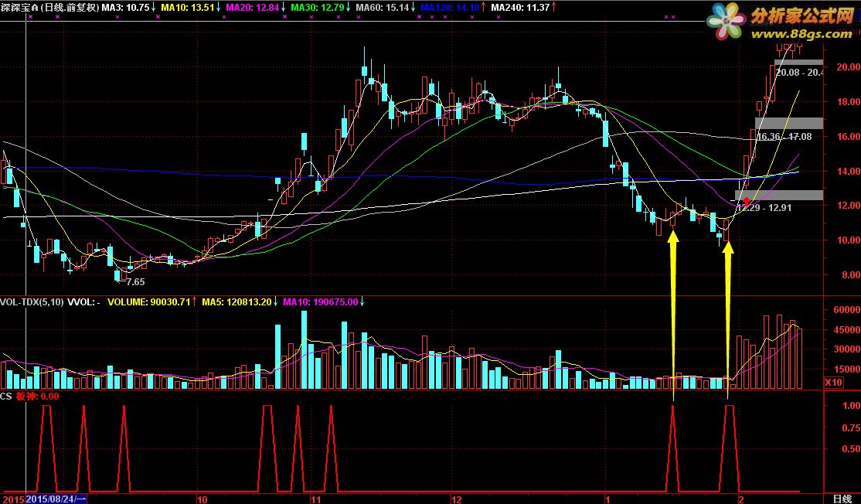
Task: Click the month 2 marker on time axis
Action: click(740, 499)
